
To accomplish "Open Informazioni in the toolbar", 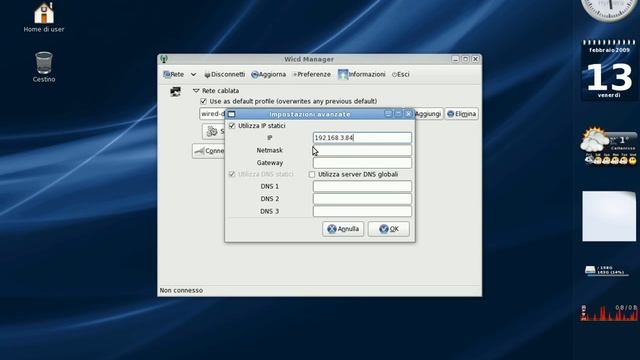I will click(362, 74).
